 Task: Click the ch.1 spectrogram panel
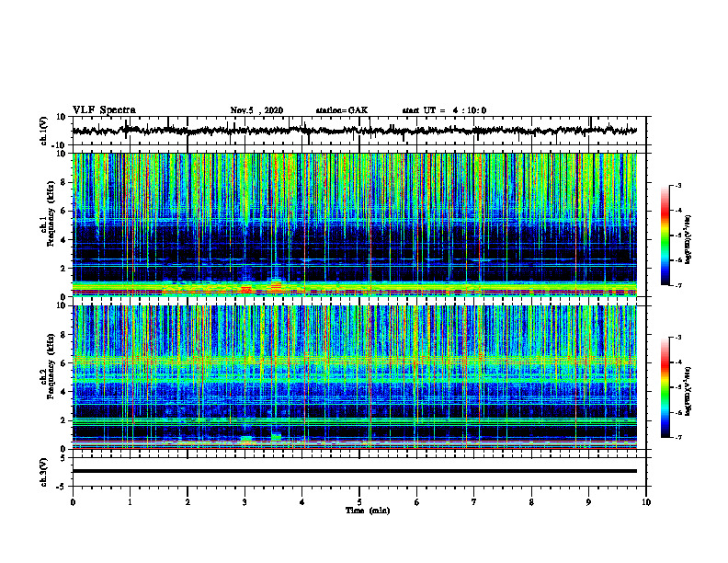354,224
